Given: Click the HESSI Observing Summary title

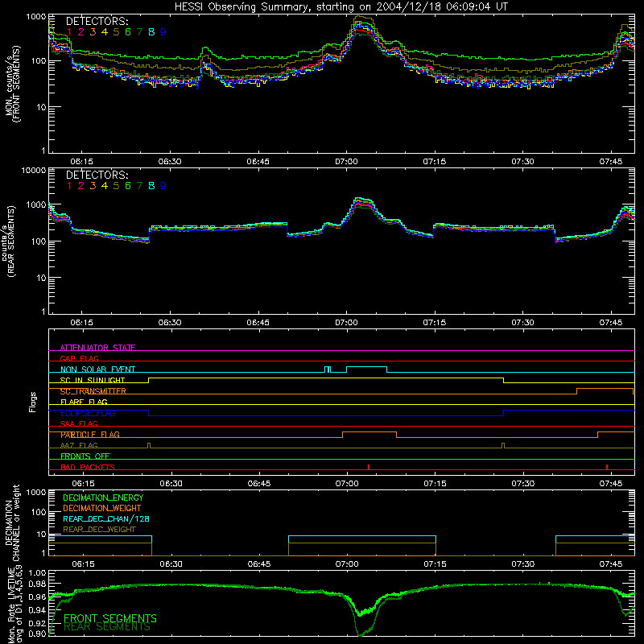Looking at the screenshot, I should [x=341, y=7].
